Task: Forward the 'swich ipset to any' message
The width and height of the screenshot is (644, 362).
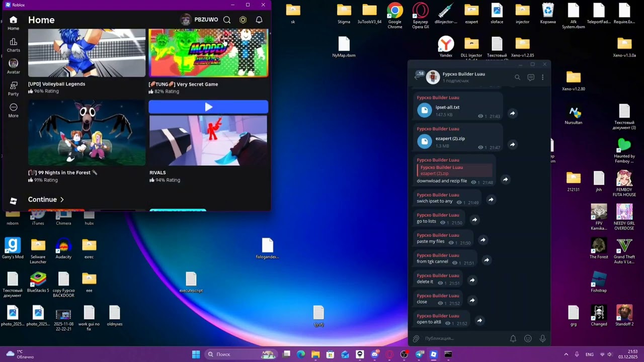Action: coord(491,200)
